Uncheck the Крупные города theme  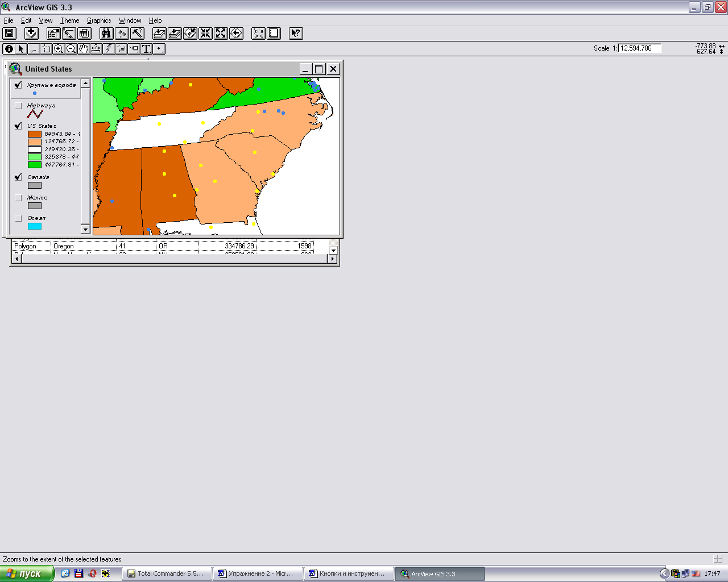click(18, 85)
